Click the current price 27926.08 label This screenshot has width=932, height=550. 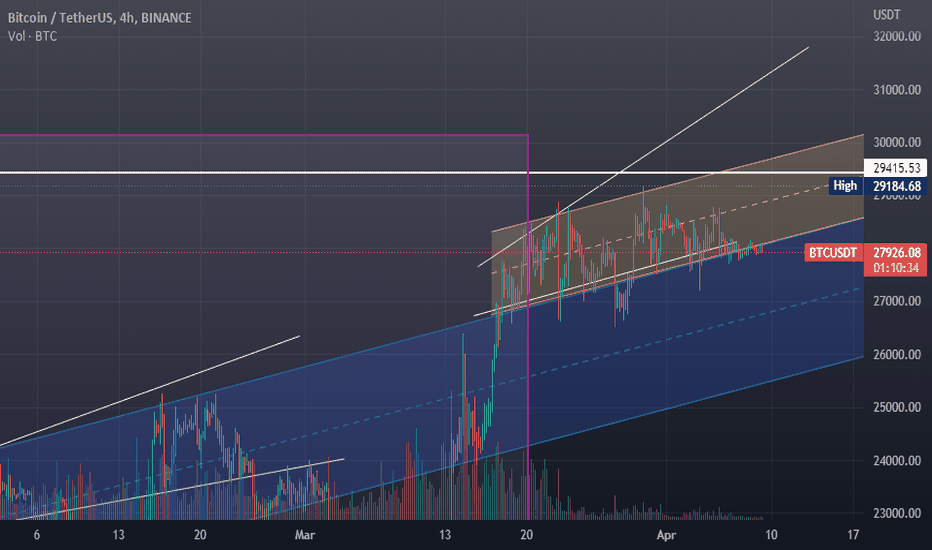coord(896,253)
